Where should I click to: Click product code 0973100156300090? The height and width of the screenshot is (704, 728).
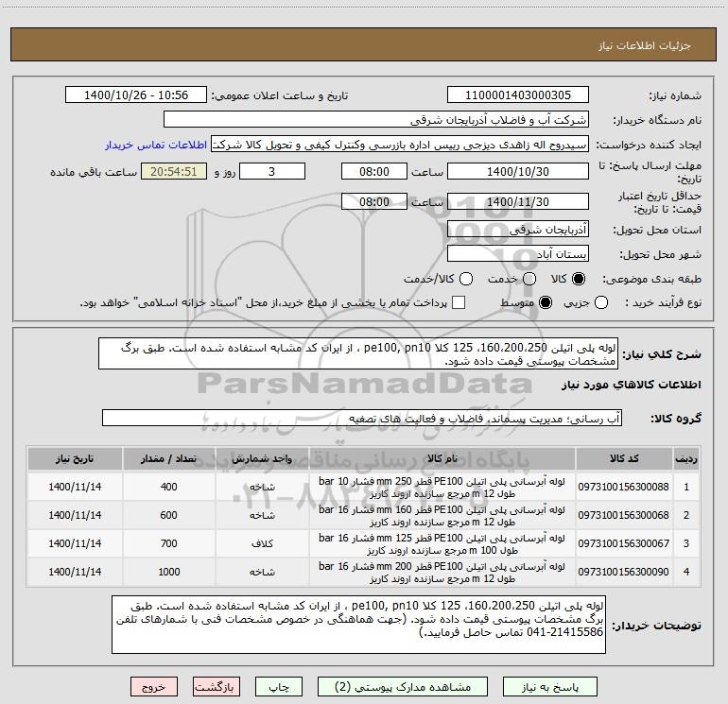click(624, 572)
